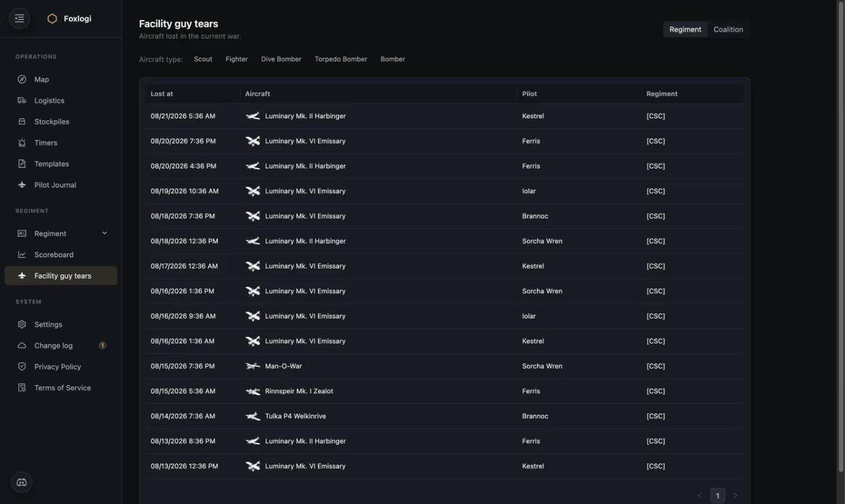Click aircraft icon in the 08/13/2026 8:36 PM row
This screenshot has width=845, height=504.
(x=253, y=441)
